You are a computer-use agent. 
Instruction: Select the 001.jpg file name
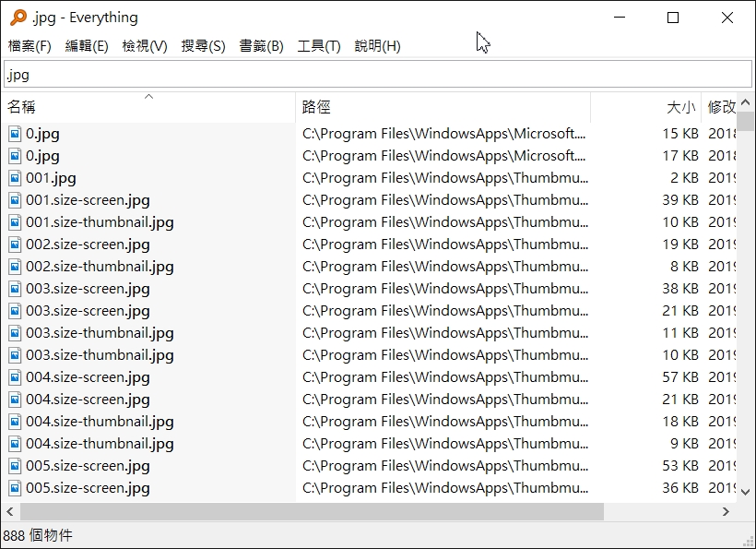click(x=51, y=178)
